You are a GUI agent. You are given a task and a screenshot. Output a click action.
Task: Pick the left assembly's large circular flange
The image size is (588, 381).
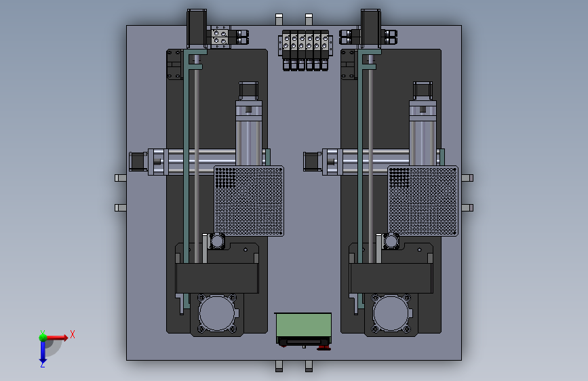[218, 314]
